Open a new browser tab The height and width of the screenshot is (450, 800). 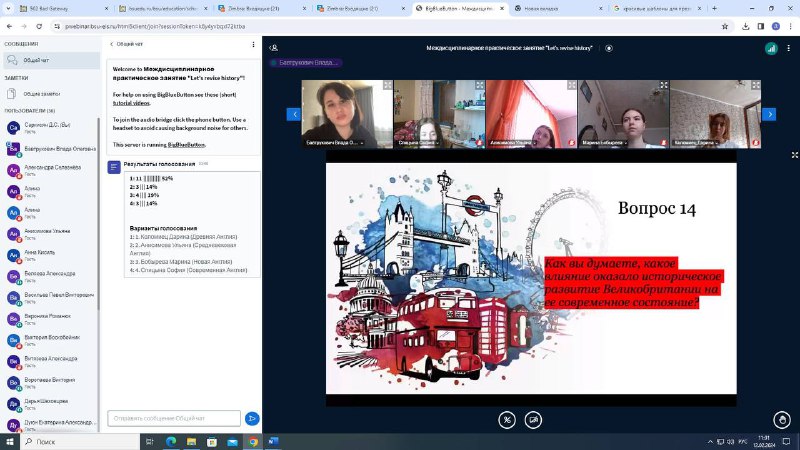pos(714,8)
